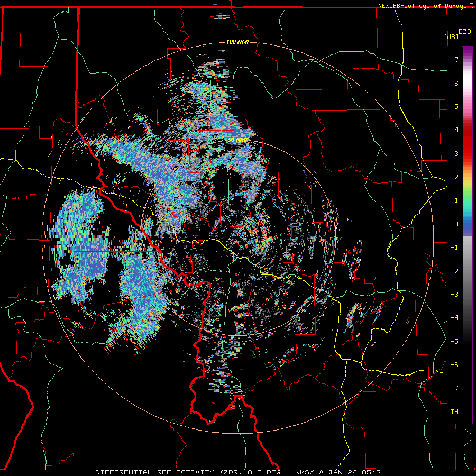Screen dimensions: 476x476
Task: Click the 4 value on color scale
Action: [456, 130]
